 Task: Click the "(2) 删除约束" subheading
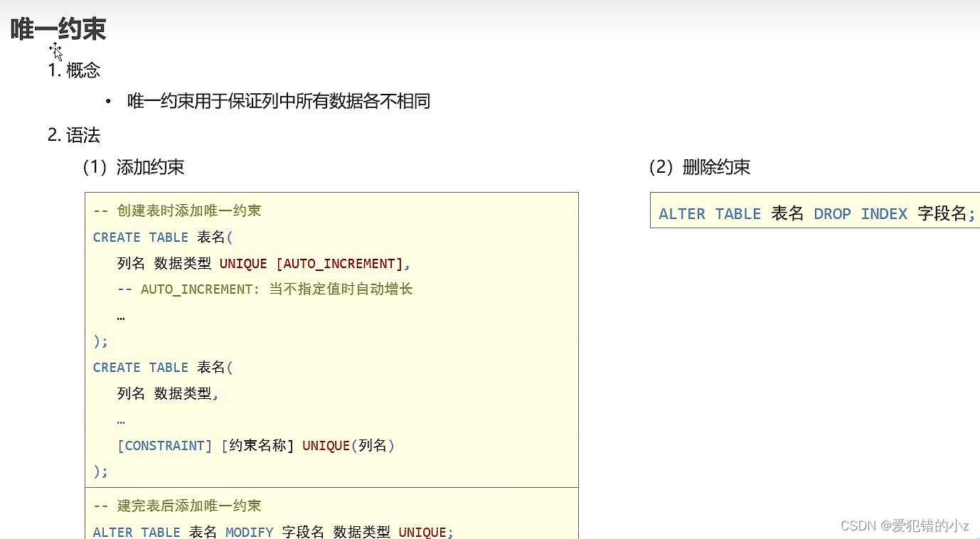(x=700, y=167)
